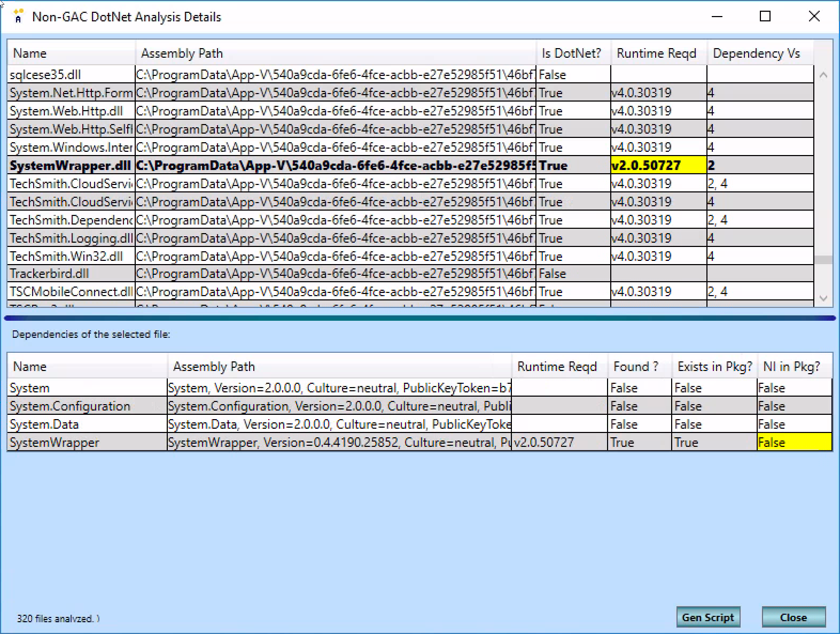Click the Close button at bottom
This screenshot has width=840, height=634.
pyautogui.click(x=794, y=617)
